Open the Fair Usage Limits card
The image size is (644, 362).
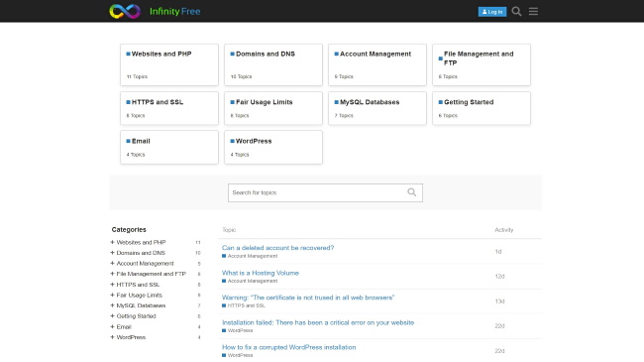(273, 108)
